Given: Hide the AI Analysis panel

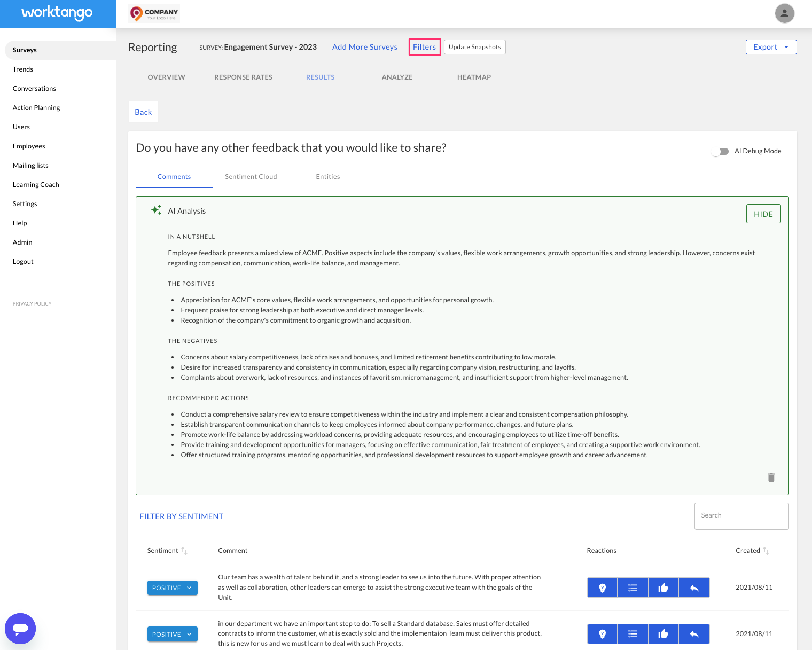Looking at the screenshot, I should pyautogui.click(x=763, y=214).
